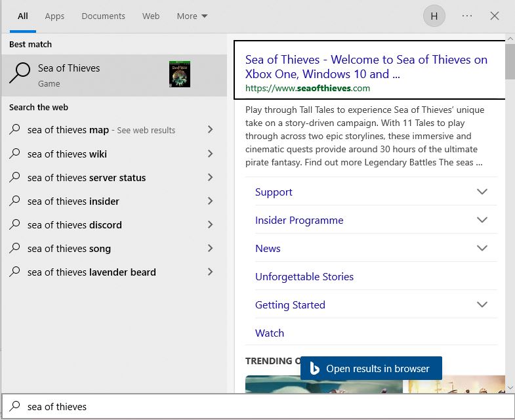Expand the Insider Programme chevron
515x420 pixels.
(x=482, y=220)
